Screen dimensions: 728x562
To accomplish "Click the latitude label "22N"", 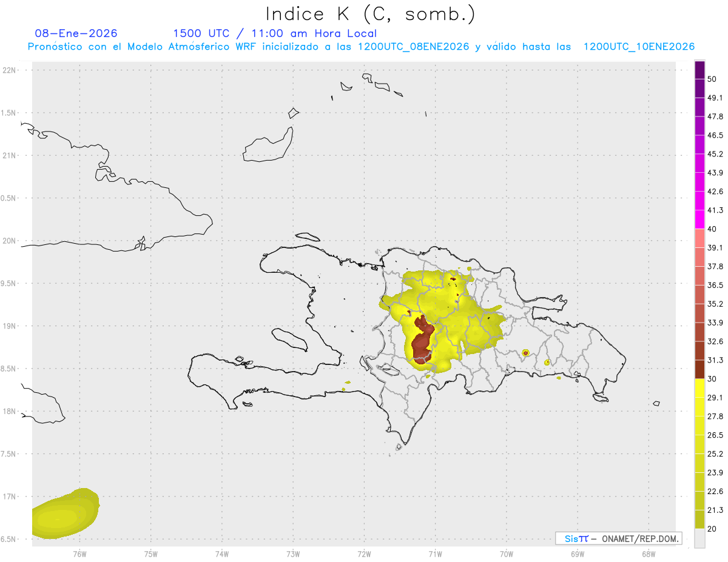I will pos(10,70).
